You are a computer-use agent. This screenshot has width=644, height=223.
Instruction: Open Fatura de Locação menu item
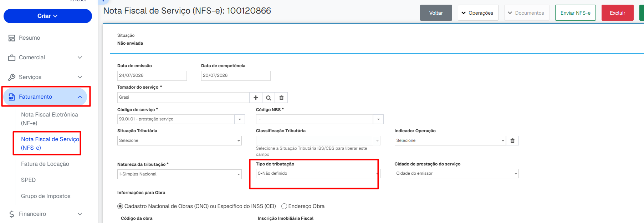(x=45, y=164)
